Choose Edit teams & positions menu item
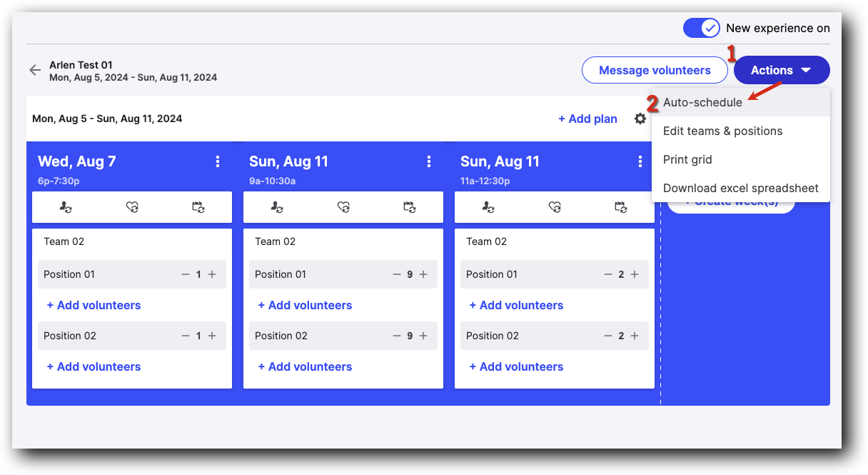 click(722, 131)
